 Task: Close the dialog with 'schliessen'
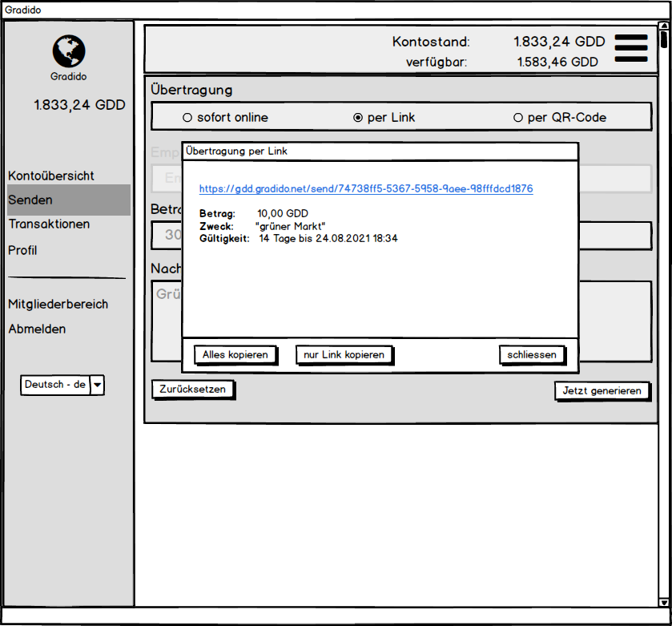[x=531, y=354]
